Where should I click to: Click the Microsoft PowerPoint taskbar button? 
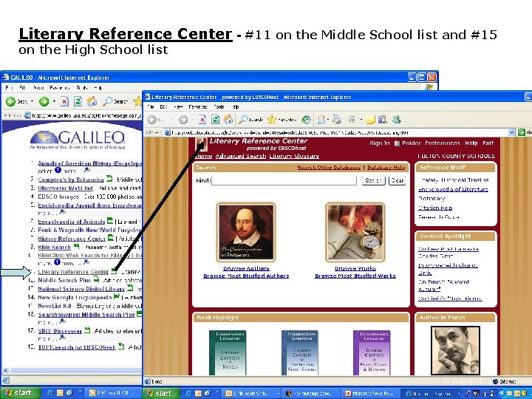pos(370,393)
